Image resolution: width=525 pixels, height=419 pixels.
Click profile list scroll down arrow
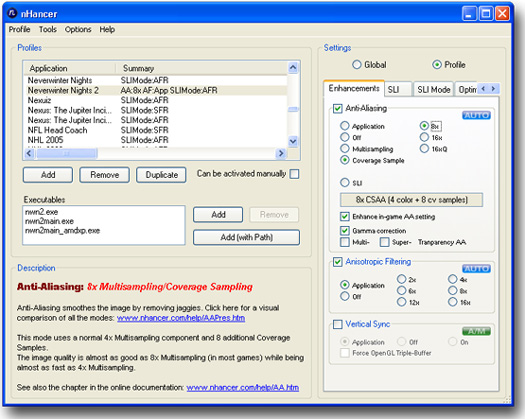(x=293, y=141)
